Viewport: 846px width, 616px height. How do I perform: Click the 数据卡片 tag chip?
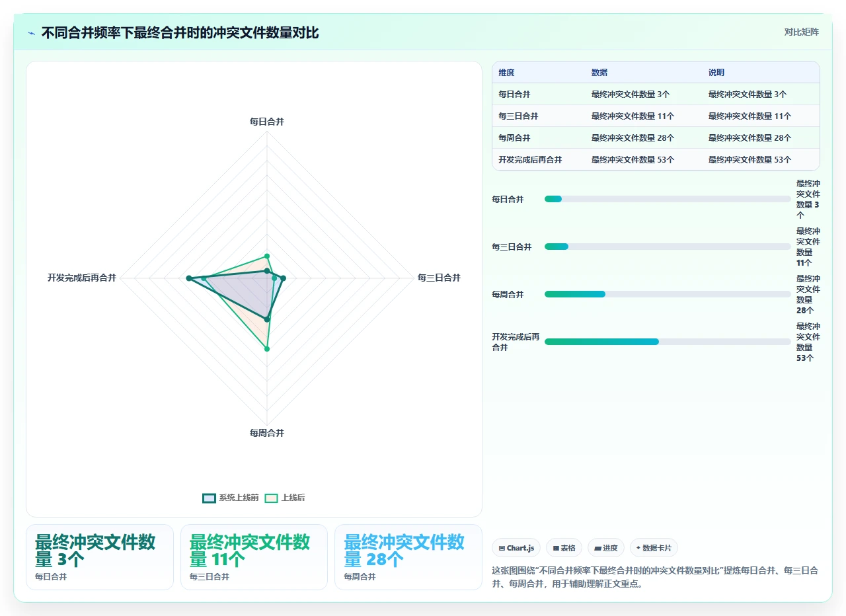tap(654, 548)
